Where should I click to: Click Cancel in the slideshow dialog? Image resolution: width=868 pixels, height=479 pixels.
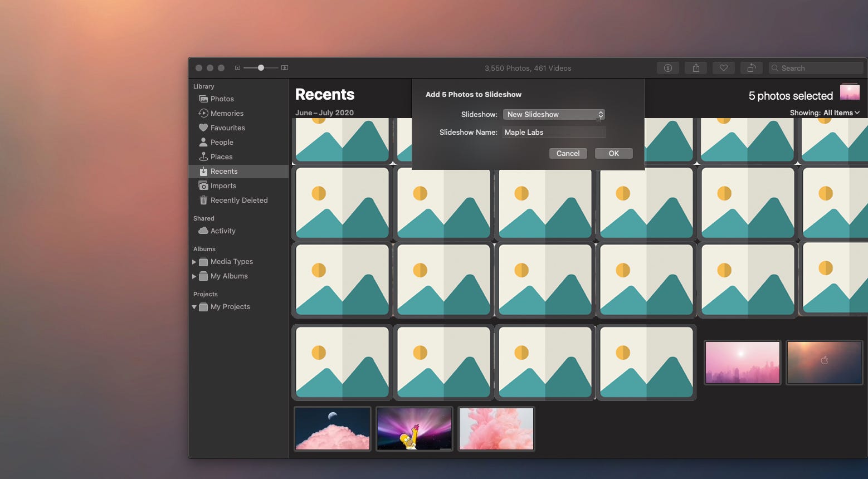568,153
